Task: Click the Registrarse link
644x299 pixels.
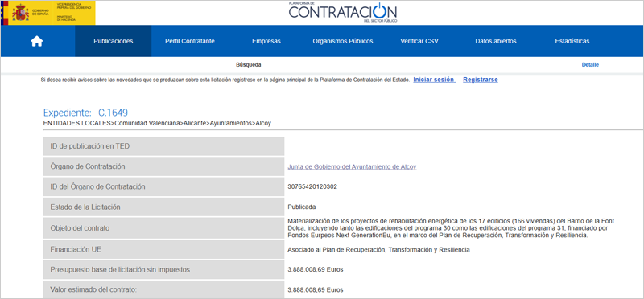Action: click(481, 80)
